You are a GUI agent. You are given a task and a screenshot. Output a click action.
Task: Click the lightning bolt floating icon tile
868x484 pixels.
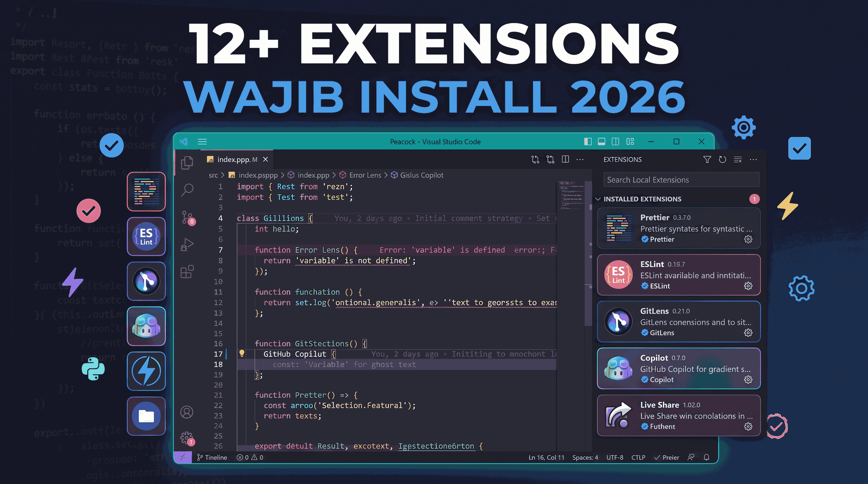pyautogui.click(x=146, y=371)
